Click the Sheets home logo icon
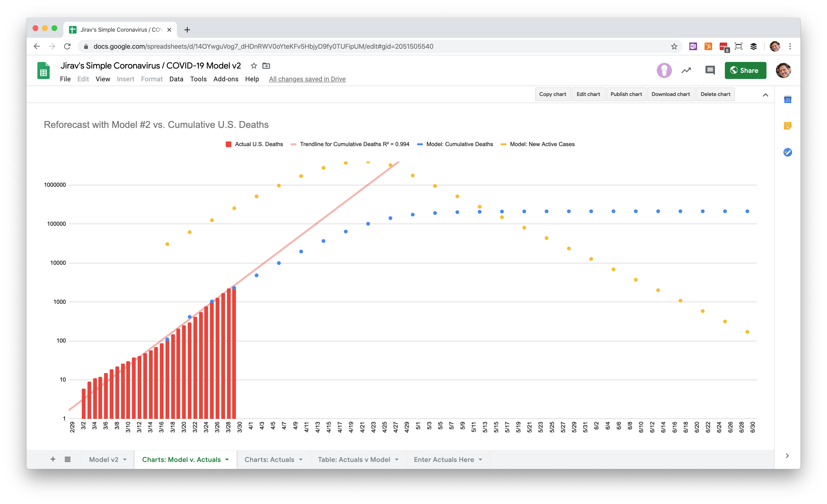Image resolution: width=827 pixels, height=504 pixels. click(x=44, y=71)
